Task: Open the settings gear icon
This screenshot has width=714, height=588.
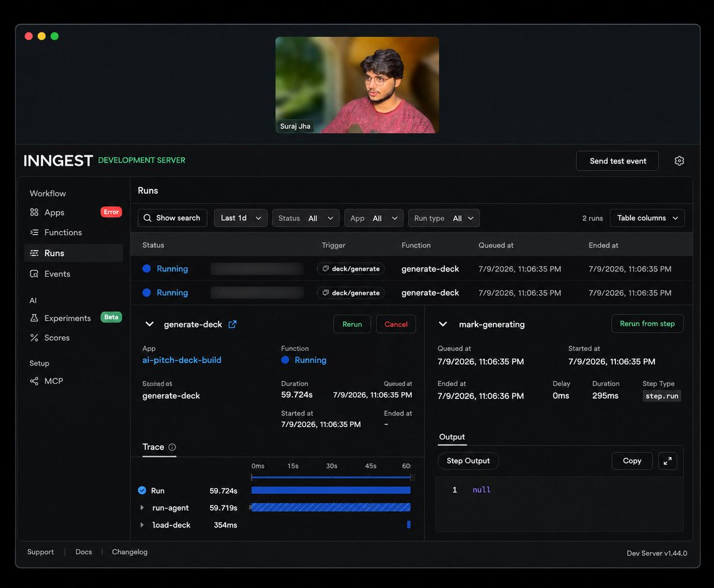Action: pos(679,161)
